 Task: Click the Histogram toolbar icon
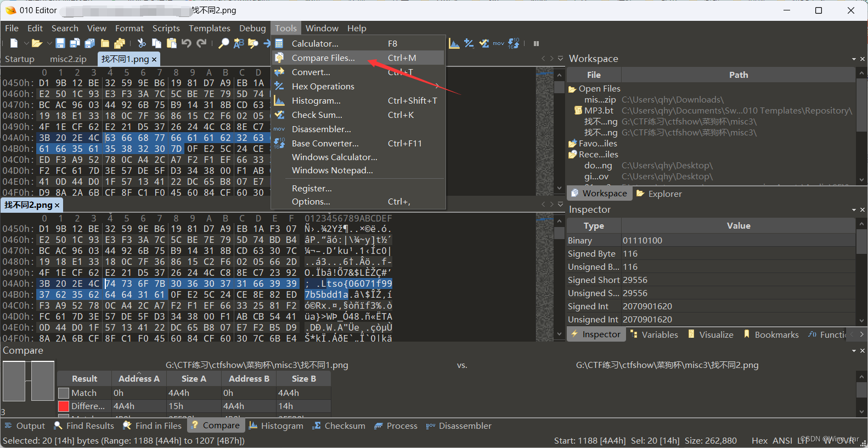tap(454, 43)
